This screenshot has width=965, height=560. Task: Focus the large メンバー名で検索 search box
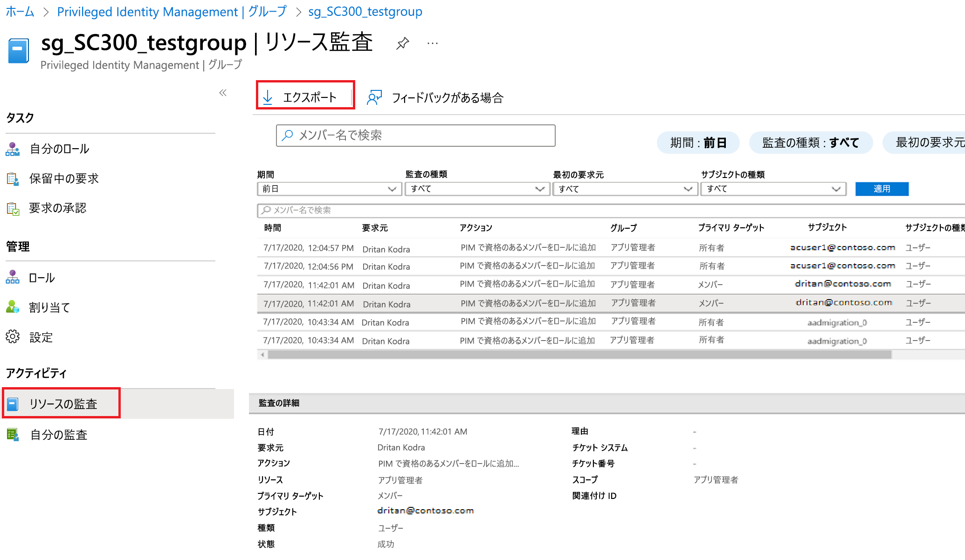point(415,136)
